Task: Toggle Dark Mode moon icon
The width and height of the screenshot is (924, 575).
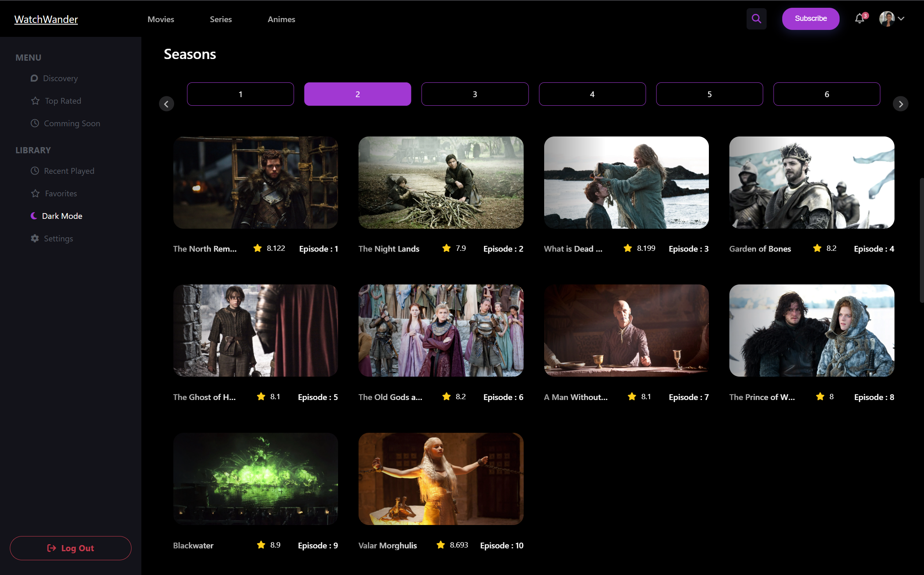Action: click(x=34, y=216)
